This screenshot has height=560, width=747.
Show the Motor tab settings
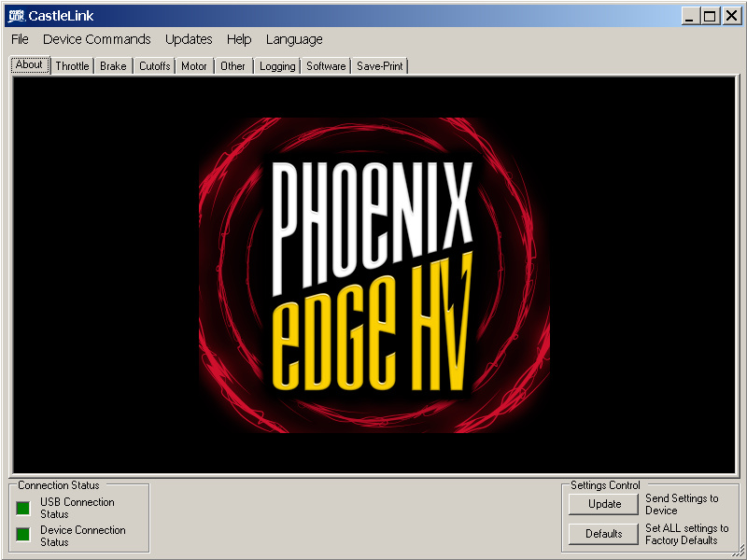point(194,66)
